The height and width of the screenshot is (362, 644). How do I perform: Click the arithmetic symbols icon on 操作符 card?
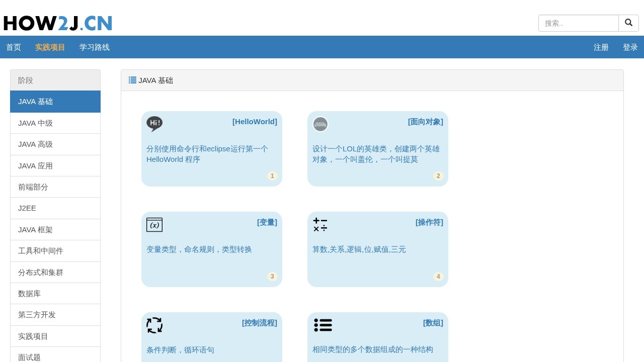click(320, 225)
